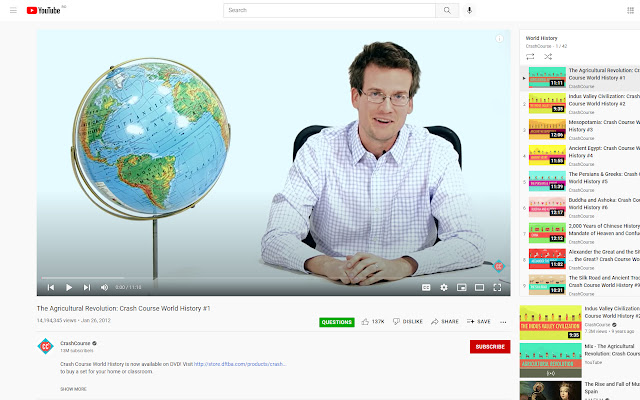This screenshot has width=640, height=400.
Task: Toggle closed captions on the player
Action: tap(426, 287)
